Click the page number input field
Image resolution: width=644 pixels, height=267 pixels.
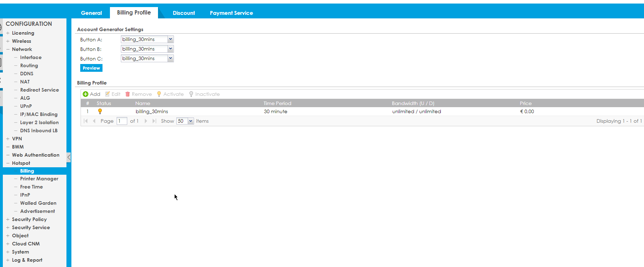pos(122,121)
